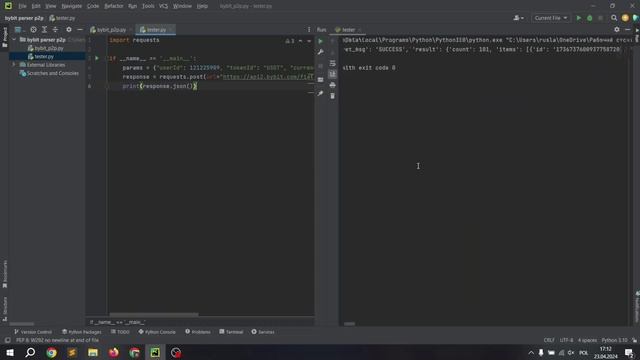
Task: Open the Current File run configuration dropdown
Action: (x=551, y=18)
